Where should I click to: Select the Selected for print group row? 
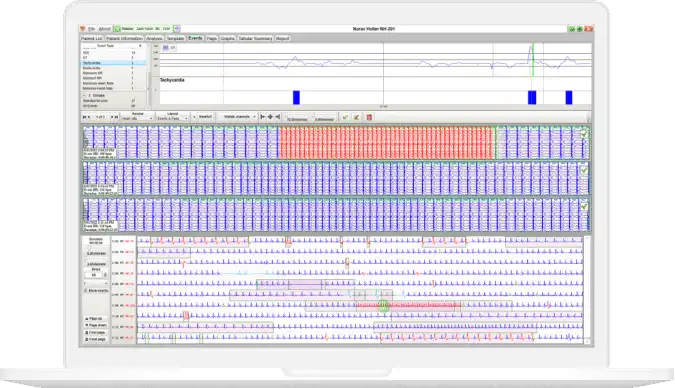coord(114,101)
